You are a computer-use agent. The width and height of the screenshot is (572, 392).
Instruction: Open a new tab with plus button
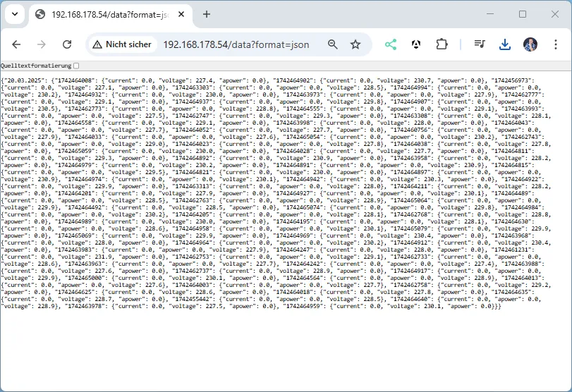(207, 14)
